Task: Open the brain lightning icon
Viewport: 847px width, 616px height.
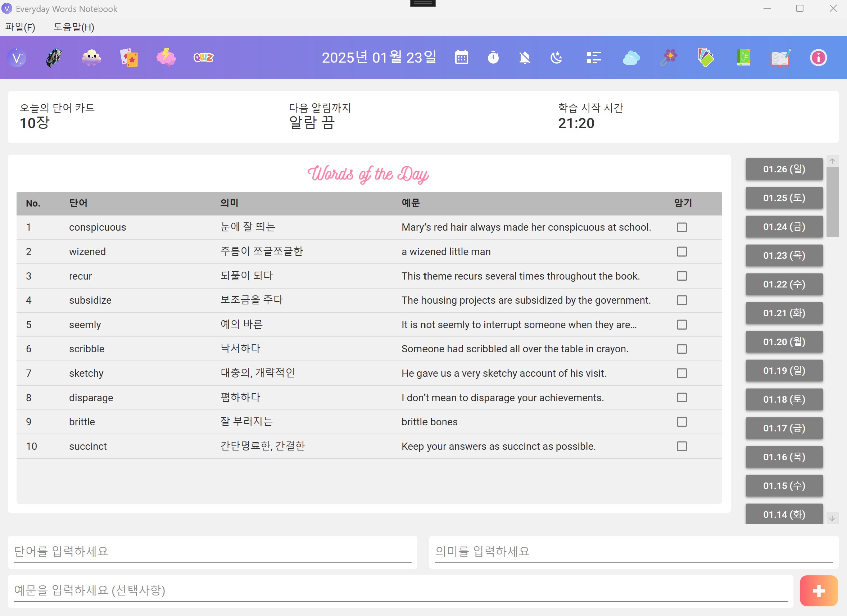Action: point(166,58)
